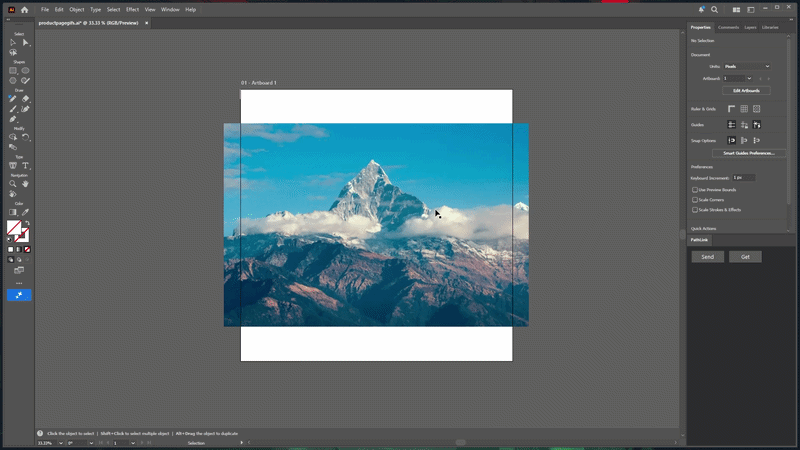Viewport: 800px width, 450px height.
Task: Switch to the Layers tab
Action: pos(750,28)
